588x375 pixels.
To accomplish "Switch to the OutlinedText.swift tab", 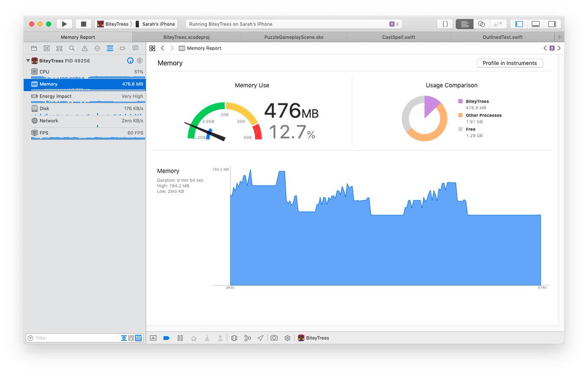I will click(x=502, y=37).
